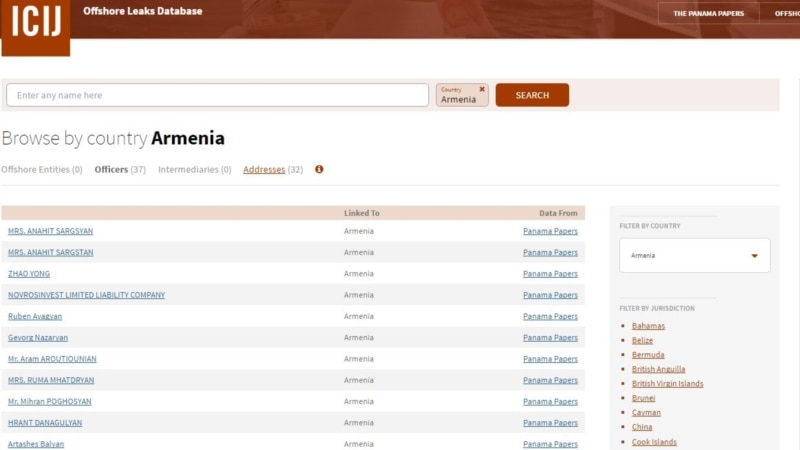800x450 pixels.
Task: Open Panama Papers source for Gevorg Nazaryan
Action: pyautogui.click(x=550, y=338)
